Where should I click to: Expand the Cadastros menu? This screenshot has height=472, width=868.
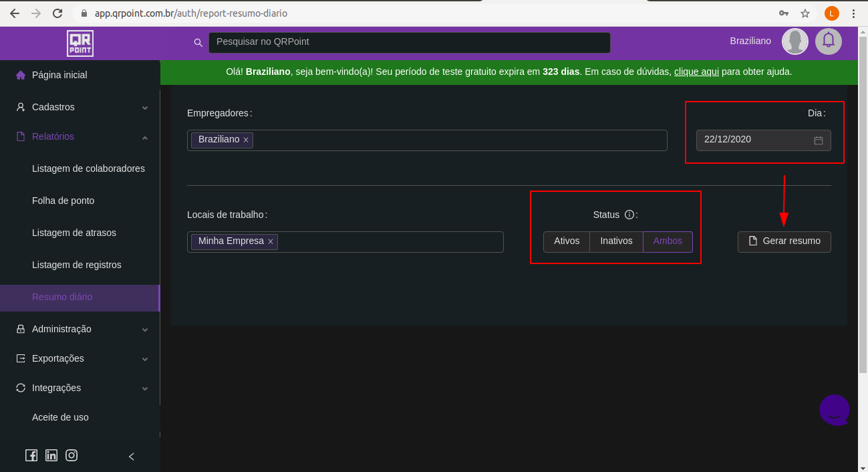pyautogui.click(x=80, y=107)
